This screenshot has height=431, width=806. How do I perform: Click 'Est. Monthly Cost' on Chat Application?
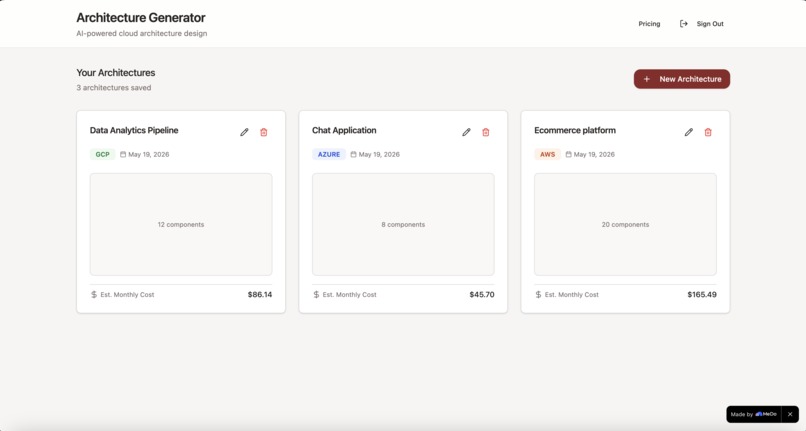click(x=349, y=295)
